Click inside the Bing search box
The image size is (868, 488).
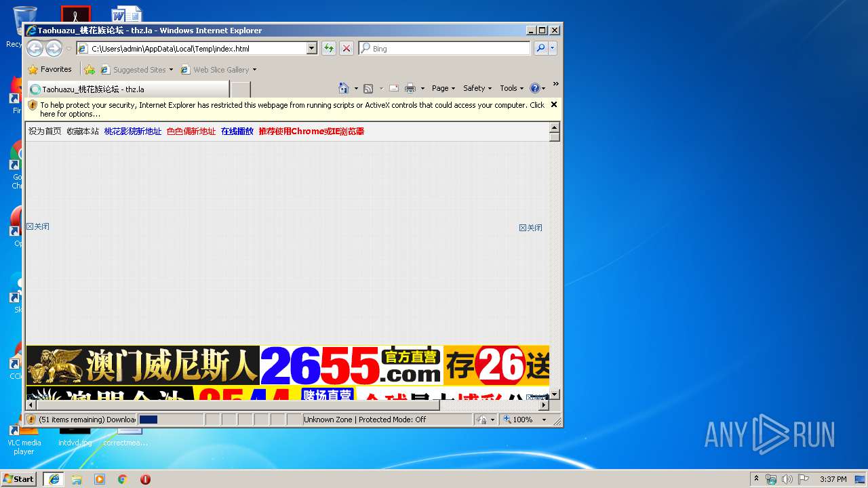(x=444, y=49)
